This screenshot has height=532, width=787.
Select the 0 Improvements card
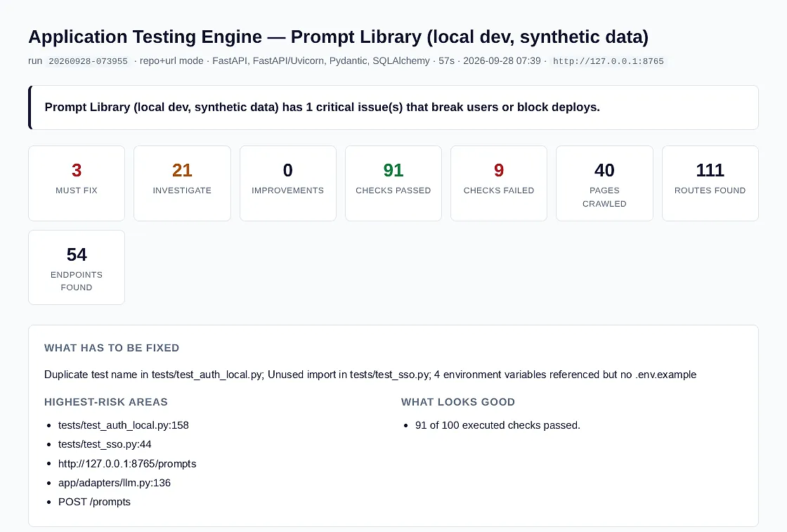[287, 183]
